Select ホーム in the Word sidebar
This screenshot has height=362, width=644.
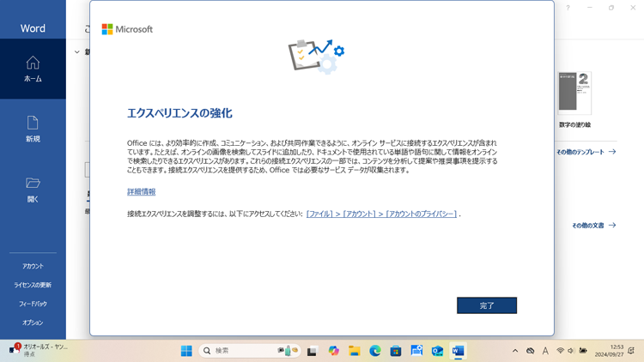[33, 69]
